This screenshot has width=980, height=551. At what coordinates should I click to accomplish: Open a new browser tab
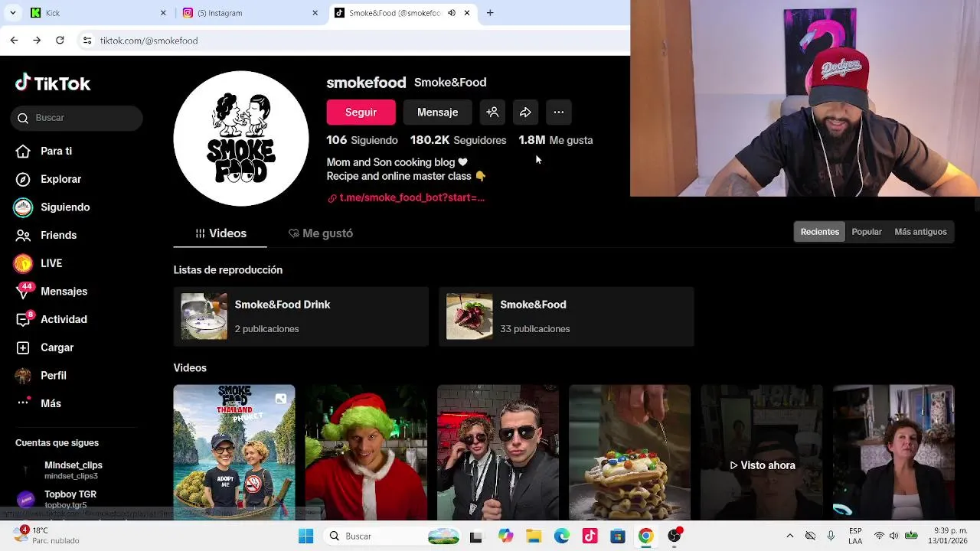[x=490, y=13]
